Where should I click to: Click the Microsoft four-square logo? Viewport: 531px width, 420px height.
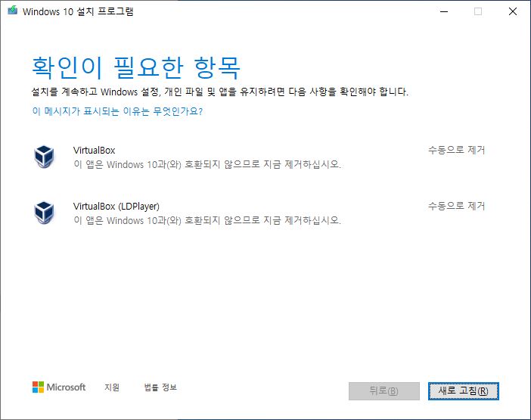pyautogui.click(x=38, y=387)
